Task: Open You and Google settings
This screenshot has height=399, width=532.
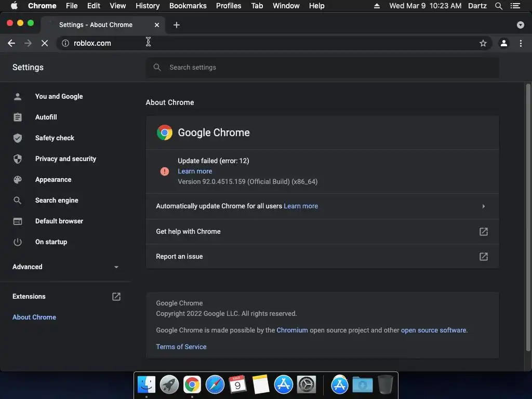Action: (x=59, y=96)
